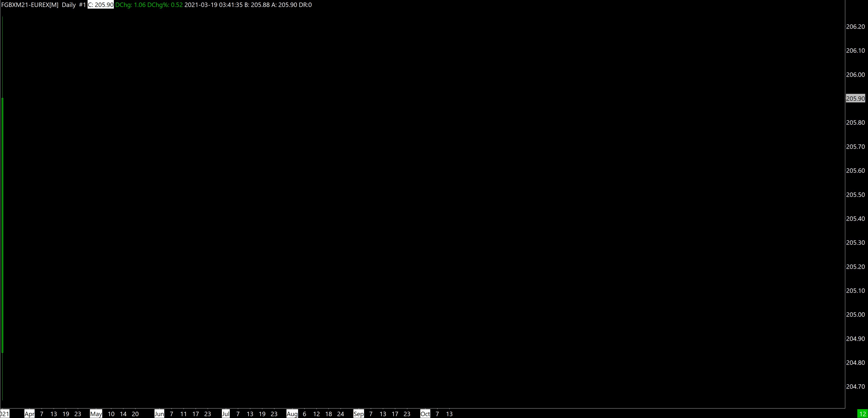Image resolution: width=868 pixels, height=418 pixels.
Task: Click the 205.00 price scale label
Action: [855, 315]
